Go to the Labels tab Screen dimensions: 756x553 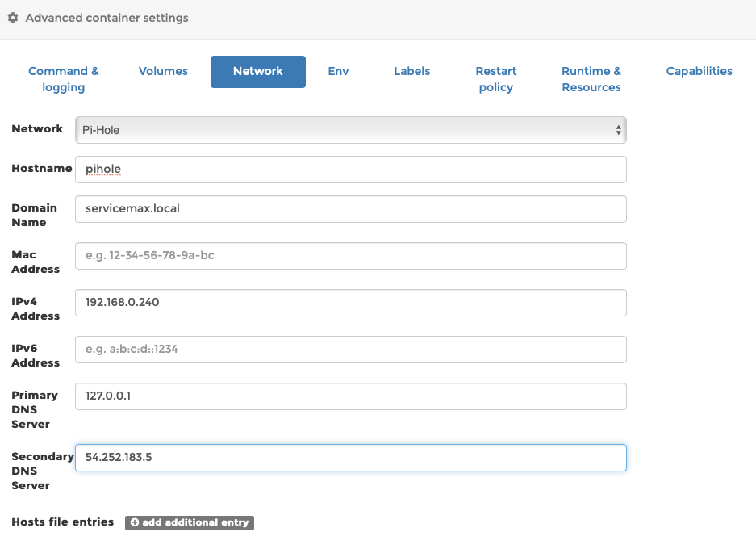tap(411, 71)
